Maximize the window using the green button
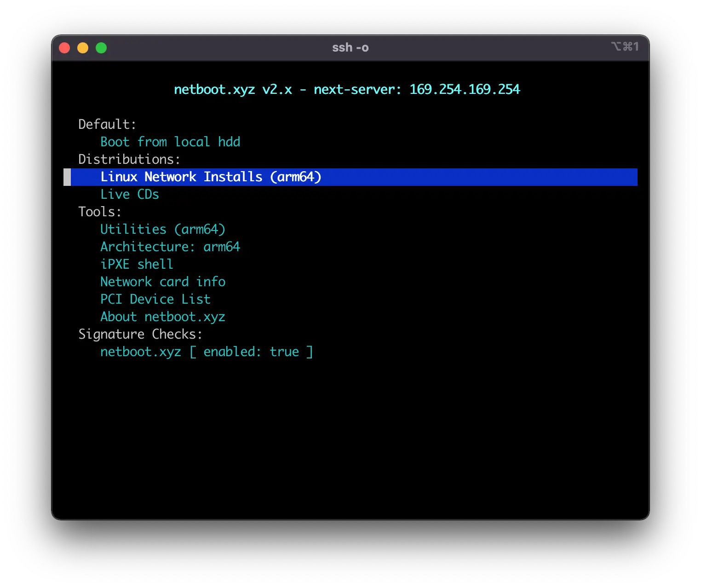This screenshot has height=588, width=701. (101, 48)
